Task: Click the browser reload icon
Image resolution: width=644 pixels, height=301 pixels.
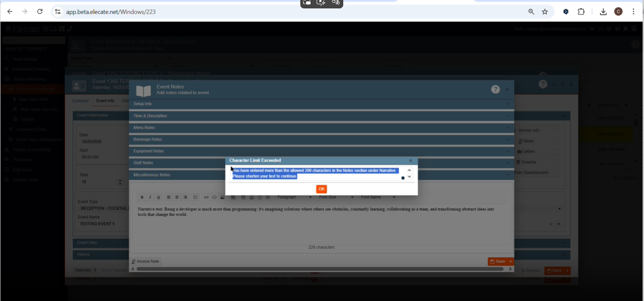Action: click(x=40, y=12)
